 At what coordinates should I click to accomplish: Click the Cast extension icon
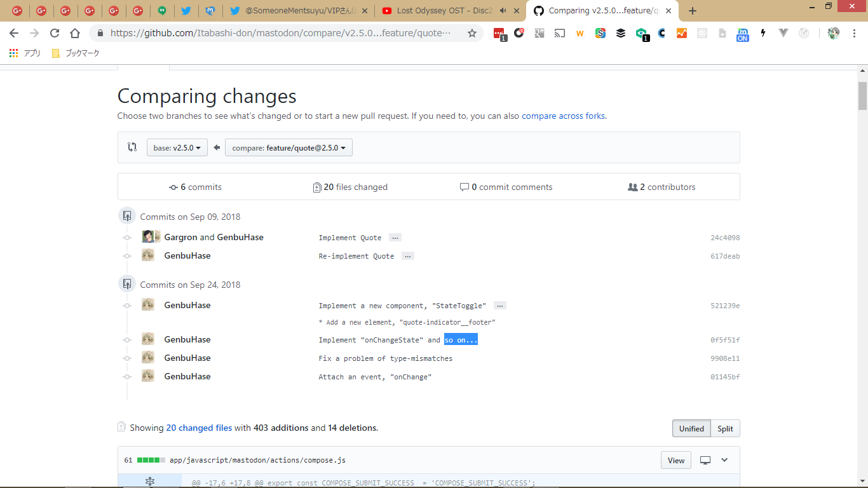tap(559, 33)
